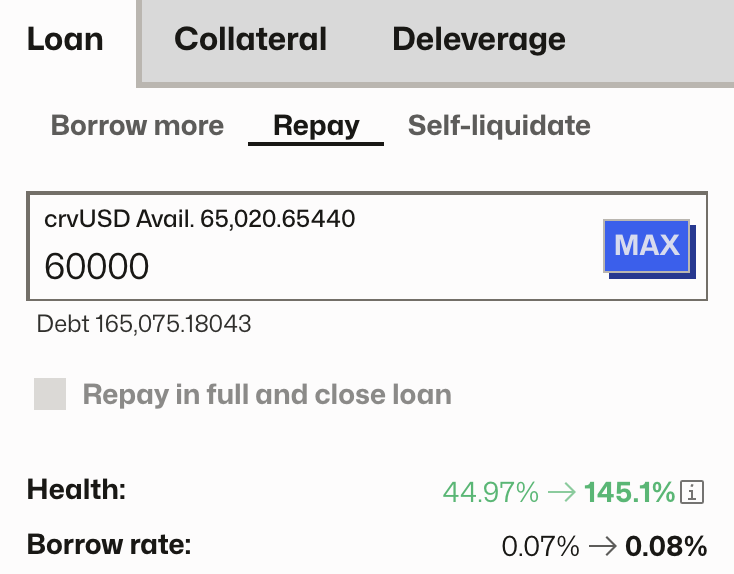
Task: Click the current borrow rate 0.07%
Action: pyautogui.click(x=540, y=547)
